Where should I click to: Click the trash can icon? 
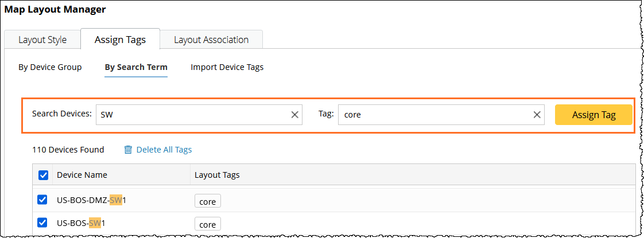[x=128, y=150]
